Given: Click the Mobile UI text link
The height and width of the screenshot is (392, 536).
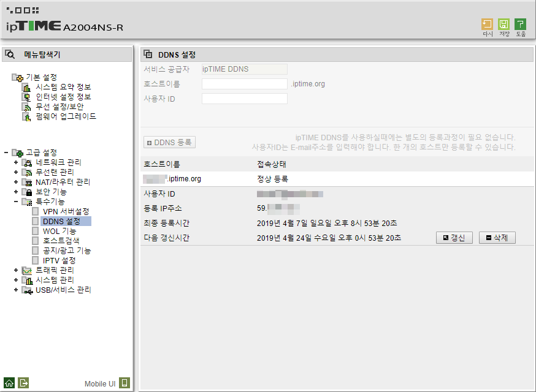Looking at the screenshot, I should click(100, 384).
